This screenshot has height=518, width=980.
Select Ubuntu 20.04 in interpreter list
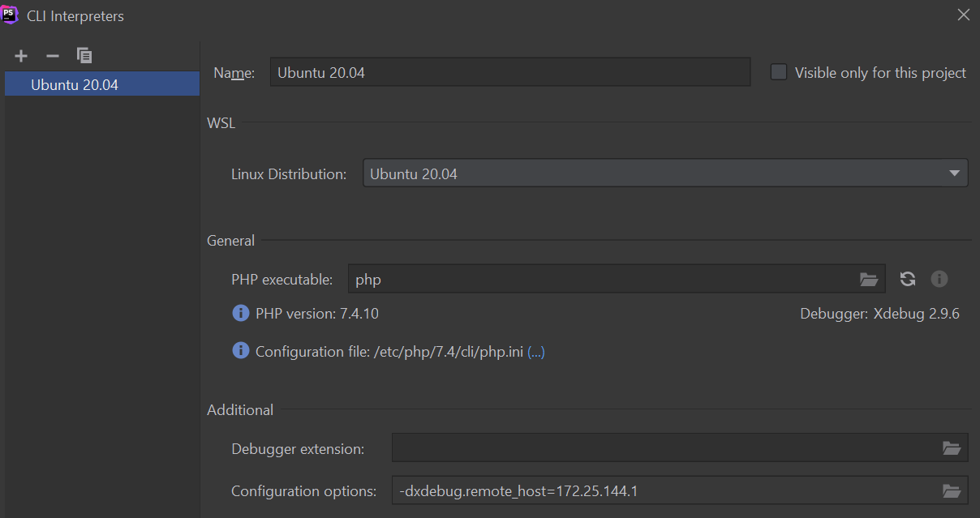pyautogui.click(x=102, y=84)
